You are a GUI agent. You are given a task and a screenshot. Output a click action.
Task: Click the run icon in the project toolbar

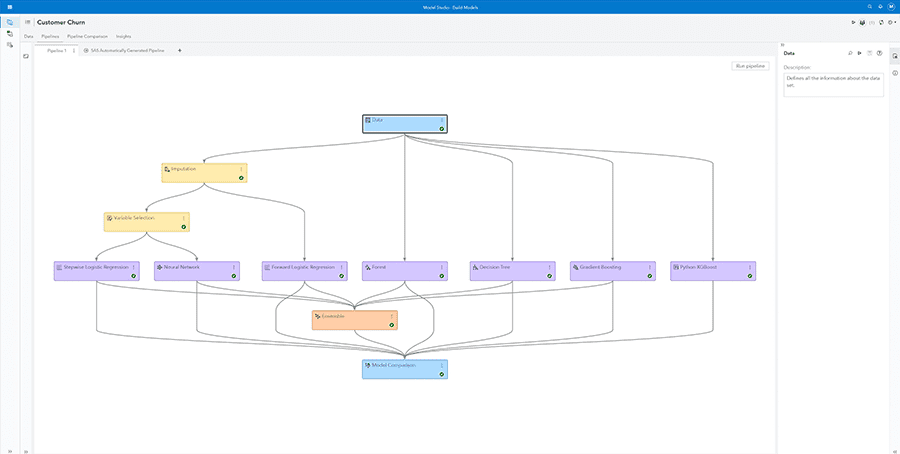click(854, 22)
